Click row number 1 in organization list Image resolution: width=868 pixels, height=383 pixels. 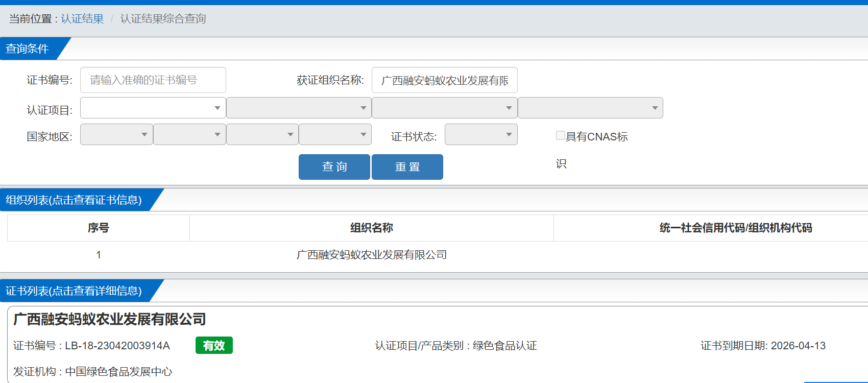pyautogui.click(x=99, y=255)
